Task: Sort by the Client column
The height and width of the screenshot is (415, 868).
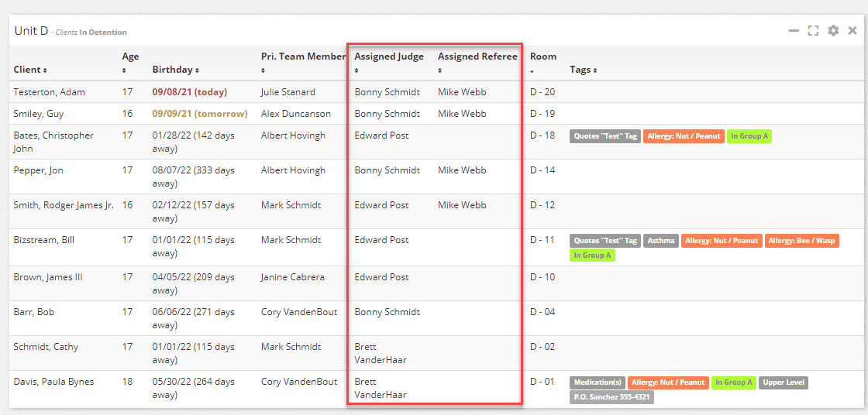Action: coord(29,70)
